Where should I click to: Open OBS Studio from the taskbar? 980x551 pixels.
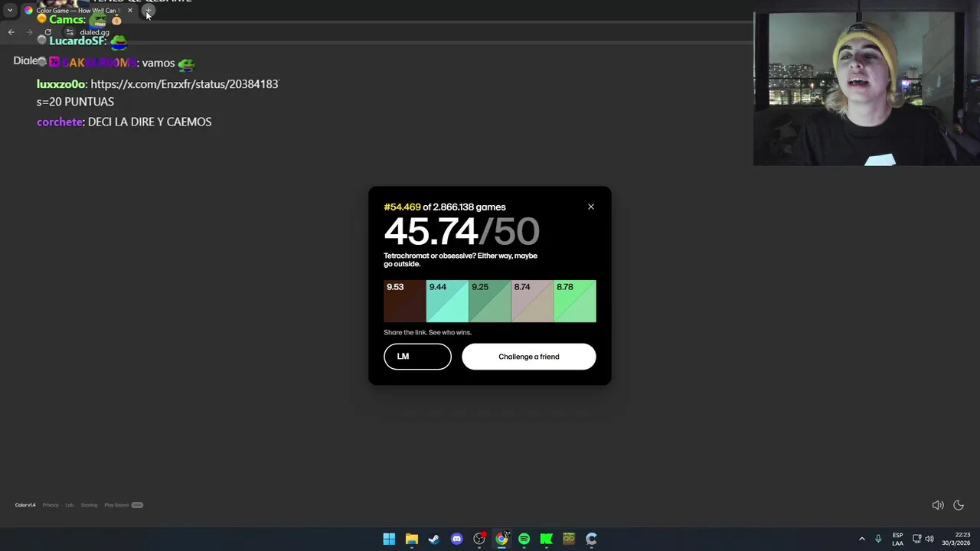pos(479,539)
